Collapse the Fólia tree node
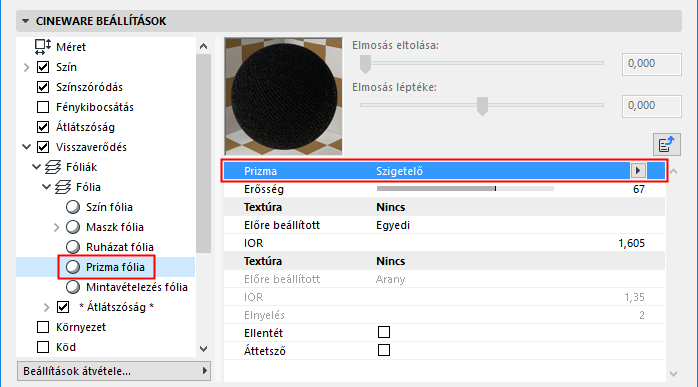This screenshot has width=698, height=387. pos(46,187)
